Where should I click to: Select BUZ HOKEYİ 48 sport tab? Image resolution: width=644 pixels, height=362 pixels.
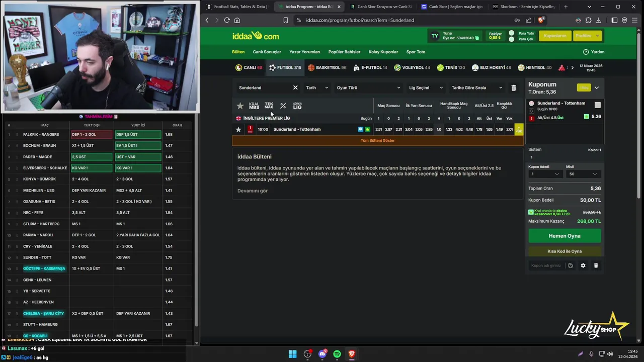[491, 67]
